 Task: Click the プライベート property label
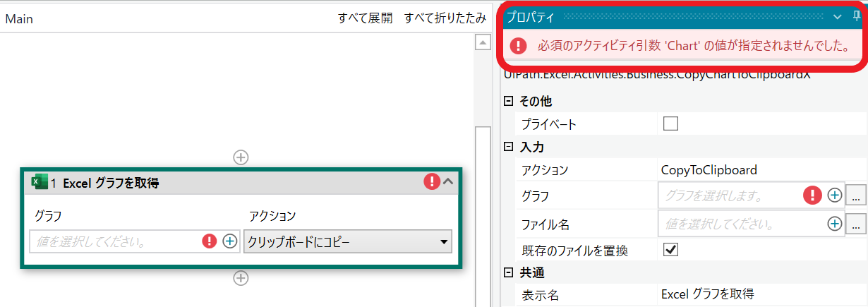coord(548,125)
